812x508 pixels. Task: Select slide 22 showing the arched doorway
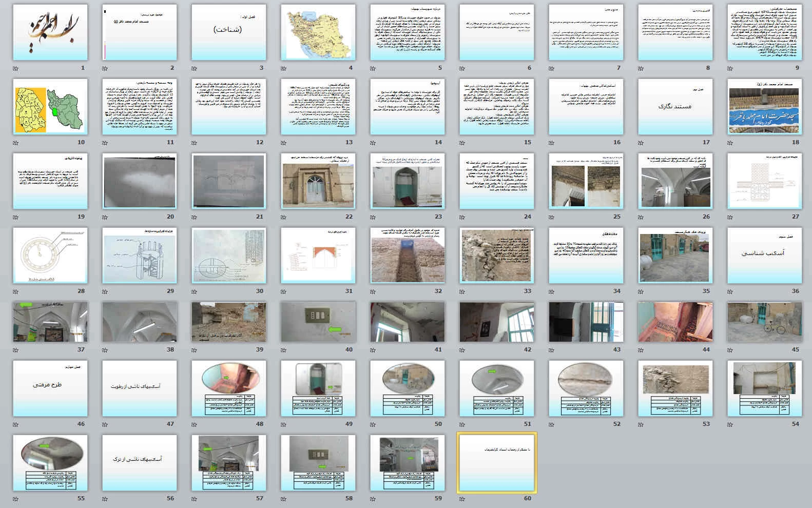[318, 181]
